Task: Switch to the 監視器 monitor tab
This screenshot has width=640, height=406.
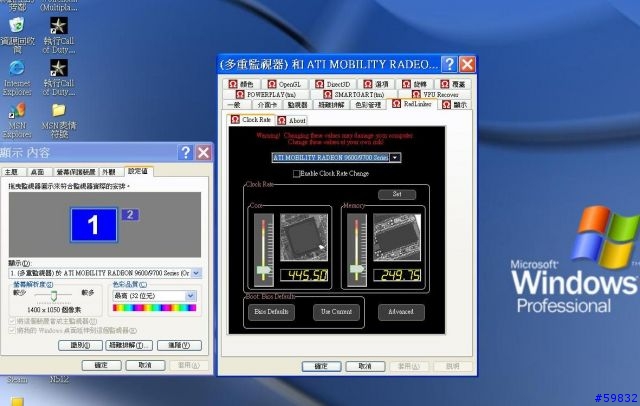Action: 298,105
